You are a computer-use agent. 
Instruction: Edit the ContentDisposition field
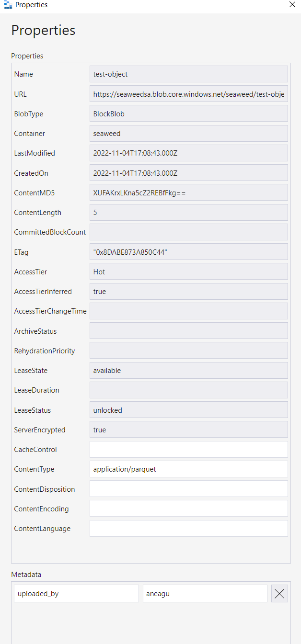click(188, 488)
